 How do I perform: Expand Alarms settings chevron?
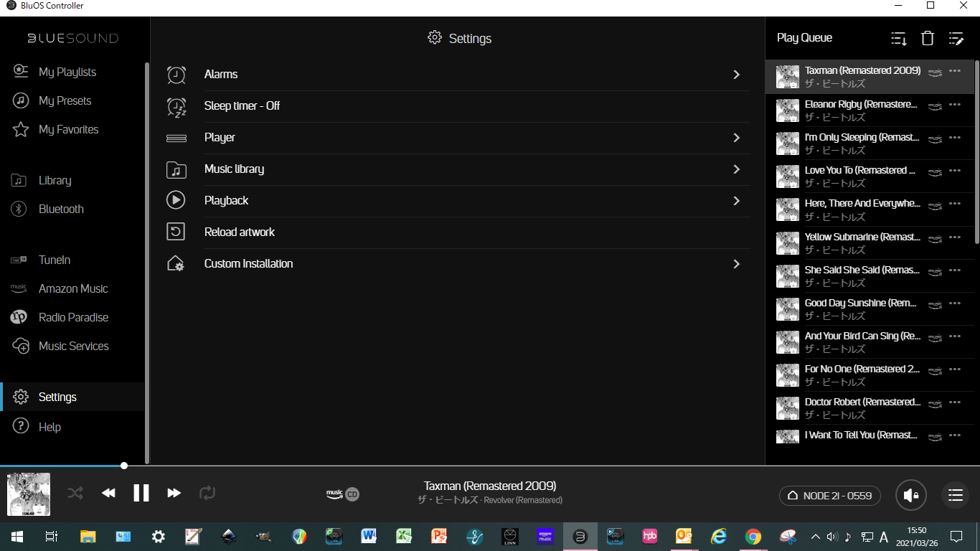pyautogui.click(x=736, y=75)
